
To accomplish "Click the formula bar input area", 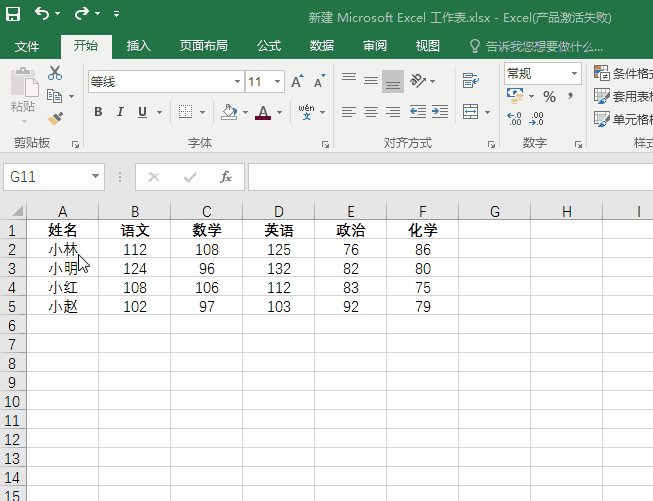I will click(x=451, y=177).
